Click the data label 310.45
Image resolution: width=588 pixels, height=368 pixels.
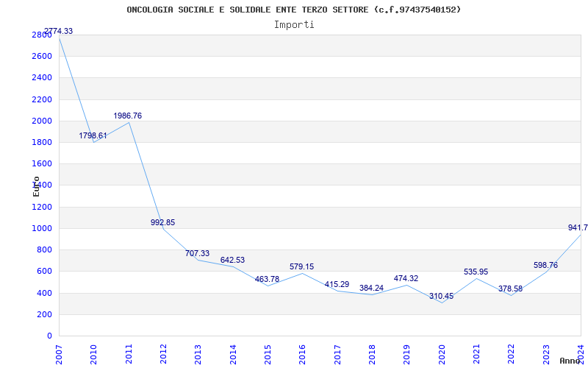tap(442, 296)
